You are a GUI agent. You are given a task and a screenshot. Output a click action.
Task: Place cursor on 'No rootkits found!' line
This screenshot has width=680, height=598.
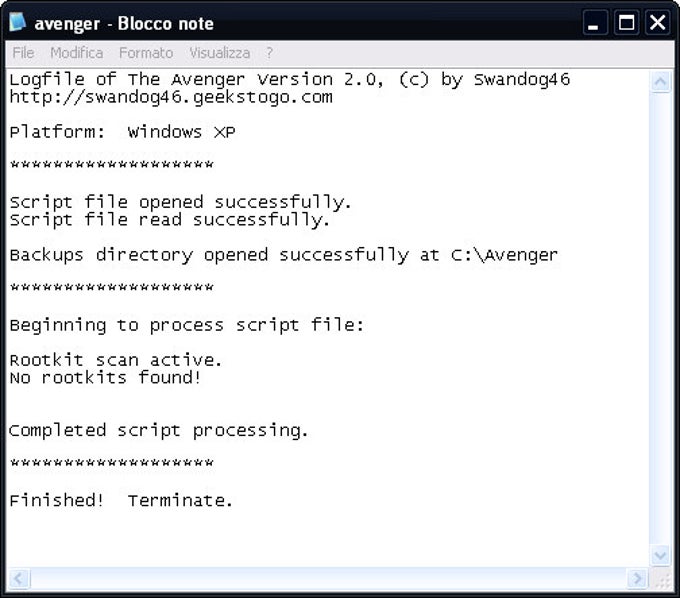coord(105,378)
